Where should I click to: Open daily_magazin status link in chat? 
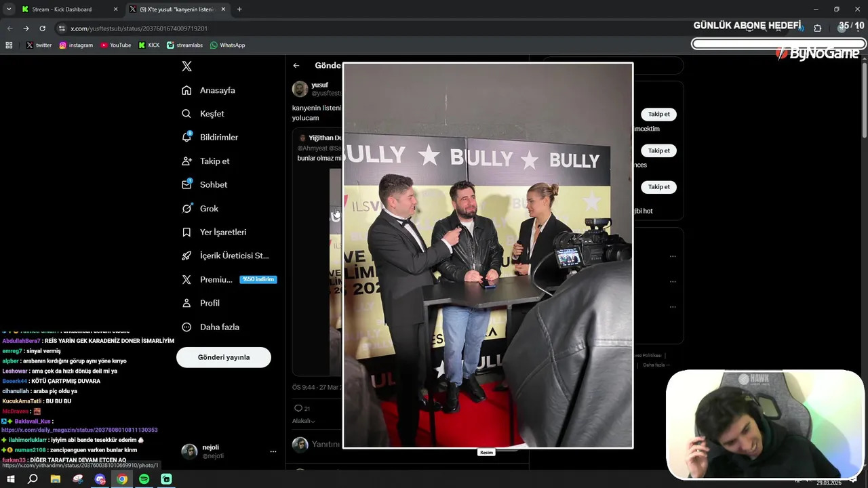point(79,430)
